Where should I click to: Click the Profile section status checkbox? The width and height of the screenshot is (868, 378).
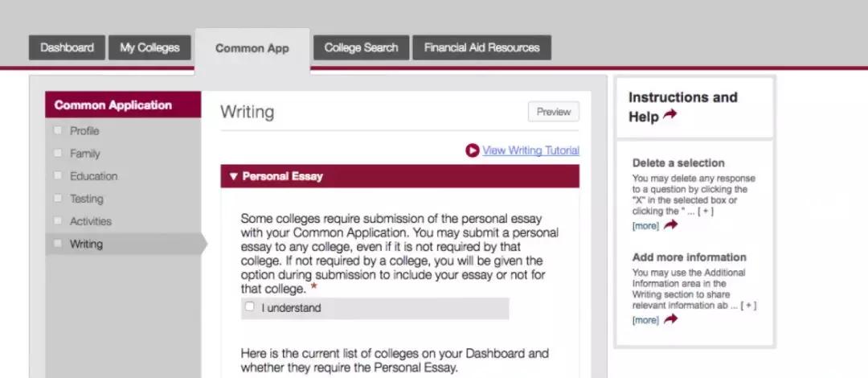pyautogui.click(x=57, y=130)
